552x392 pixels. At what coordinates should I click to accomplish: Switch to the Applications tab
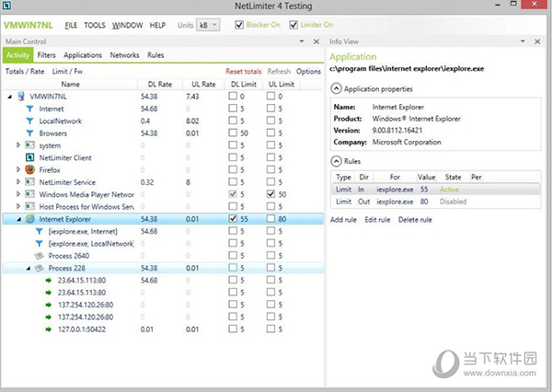pyautogui.click(x=83, y=55)
